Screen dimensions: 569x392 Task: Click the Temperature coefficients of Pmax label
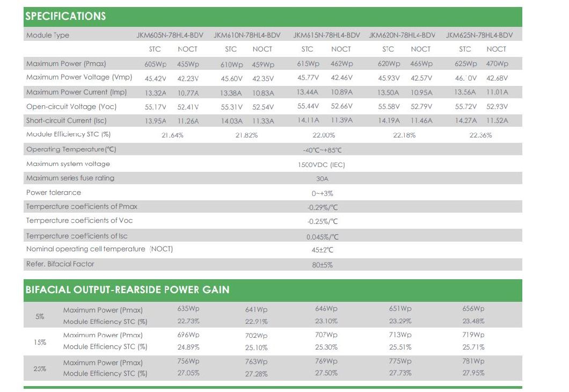[82, 206]
